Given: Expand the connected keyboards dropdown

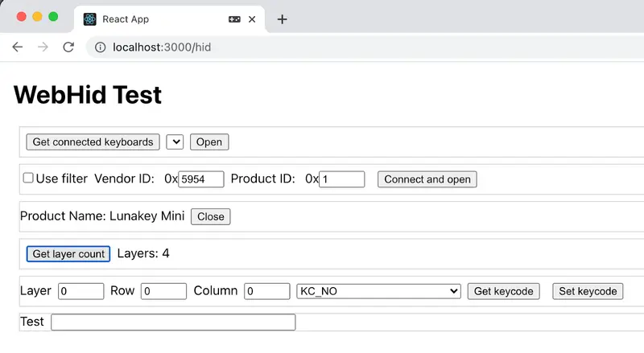Looking at the screenshot, I should coord(175,142).
